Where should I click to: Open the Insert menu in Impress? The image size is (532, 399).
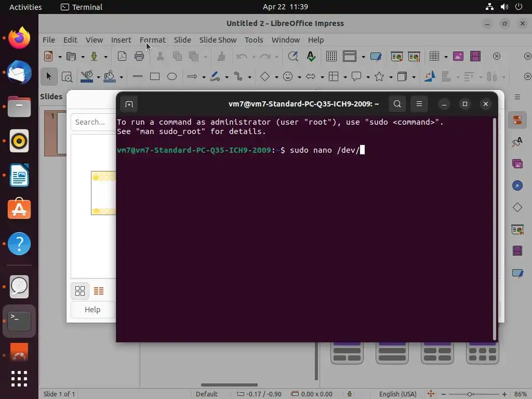(121, 40)
